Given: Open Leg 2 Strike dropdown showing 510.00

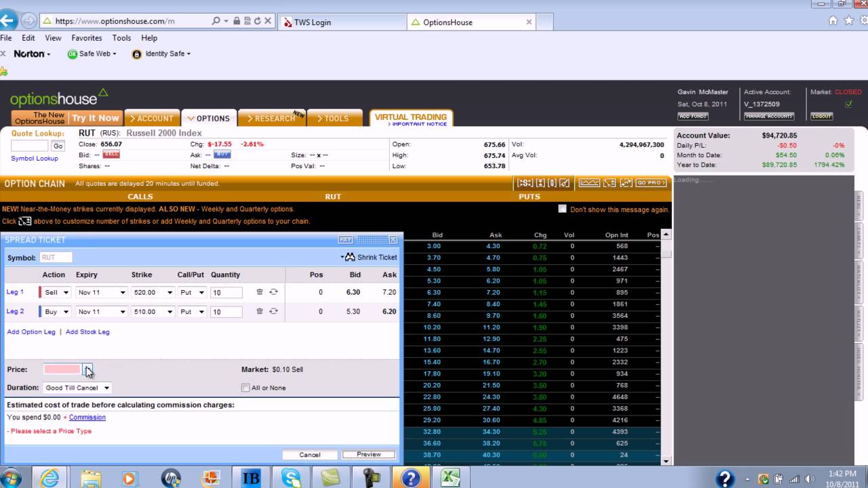Looking at the screenshot, I should (153, 312).
